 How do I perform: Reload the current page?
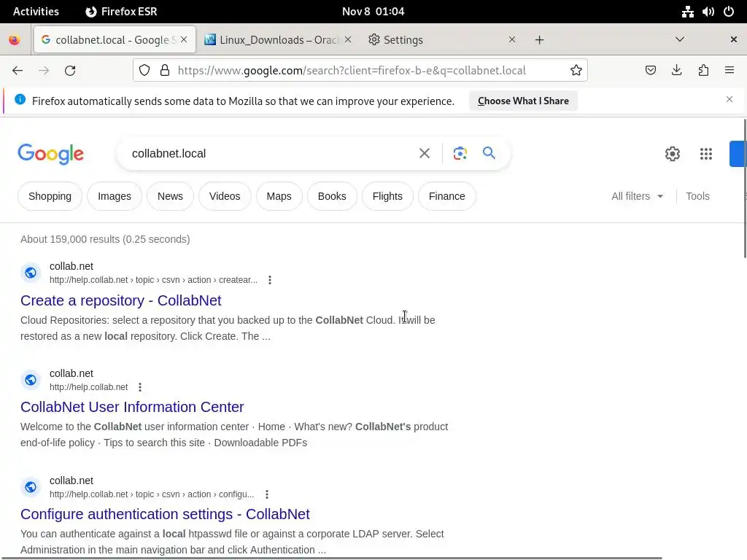[x=70, y=71]
